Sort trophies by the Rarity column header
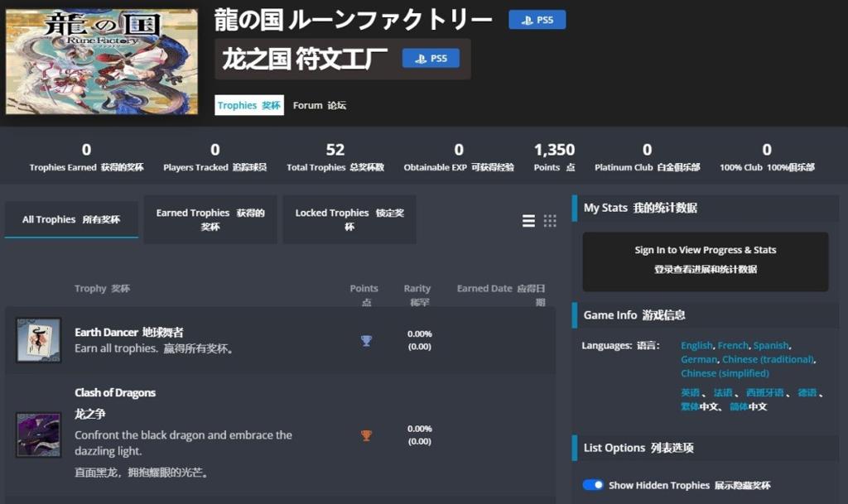Image resolution: width=848 pixels, height=504 pixels. (x=417, y=288)
